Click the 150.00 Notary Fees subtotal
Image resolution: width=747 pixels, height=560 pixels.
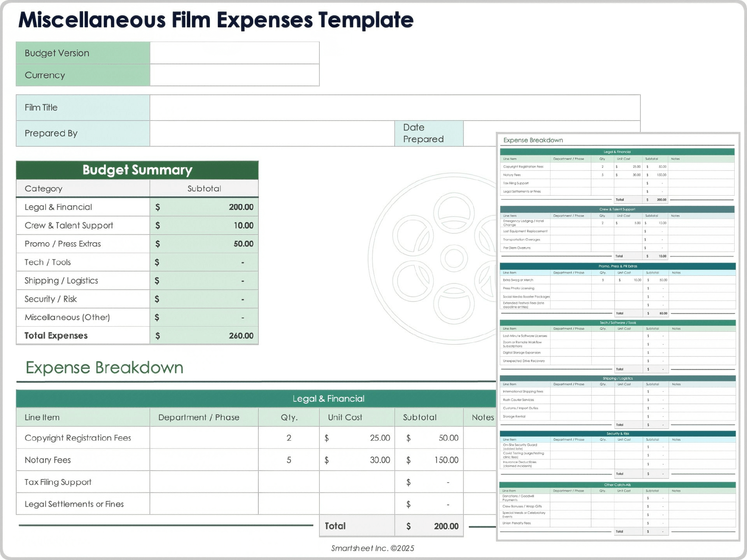[429, 460]
